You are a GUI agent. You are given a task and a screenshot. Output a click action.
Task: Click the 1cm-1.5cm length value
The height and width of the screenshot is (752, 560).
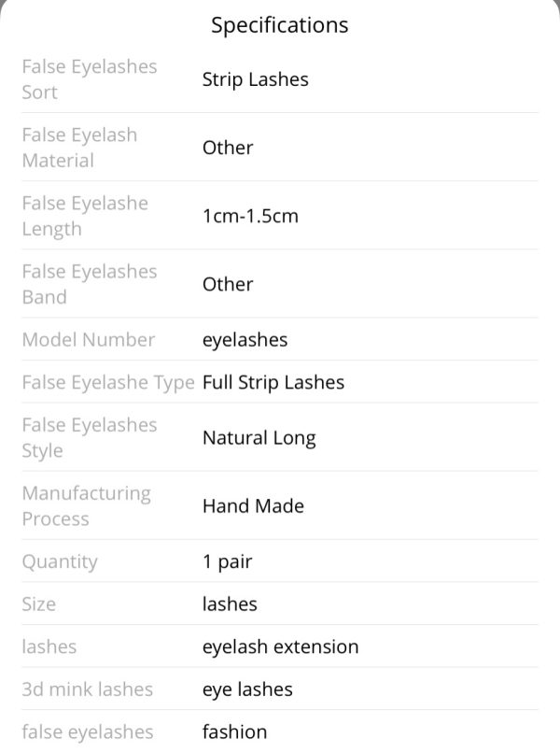pos(250,216)
